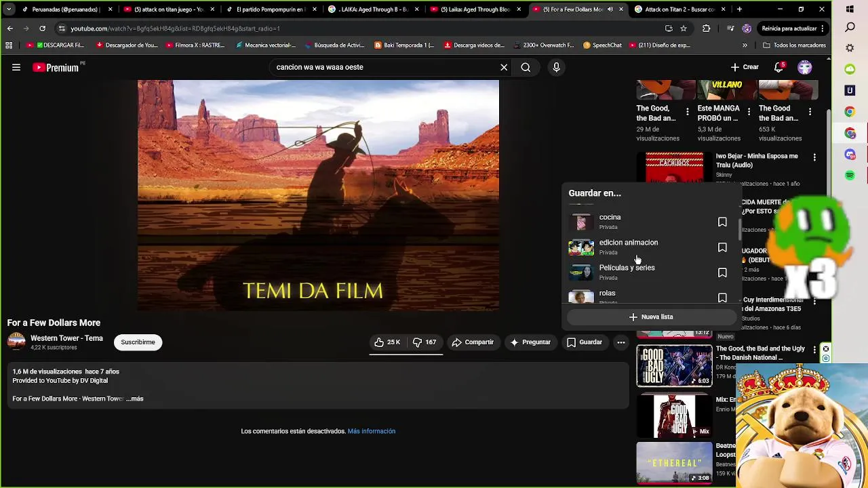The image size is (868, 488).
Task: Share the video via Compartir
Action: pyautogui.click(x=473, y=342)
